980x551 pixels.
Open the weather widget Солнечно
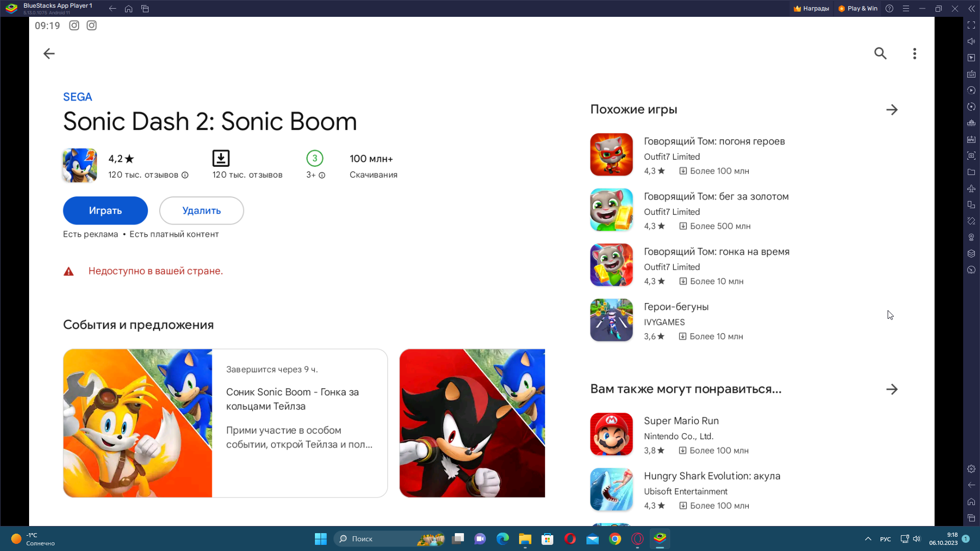34,539
